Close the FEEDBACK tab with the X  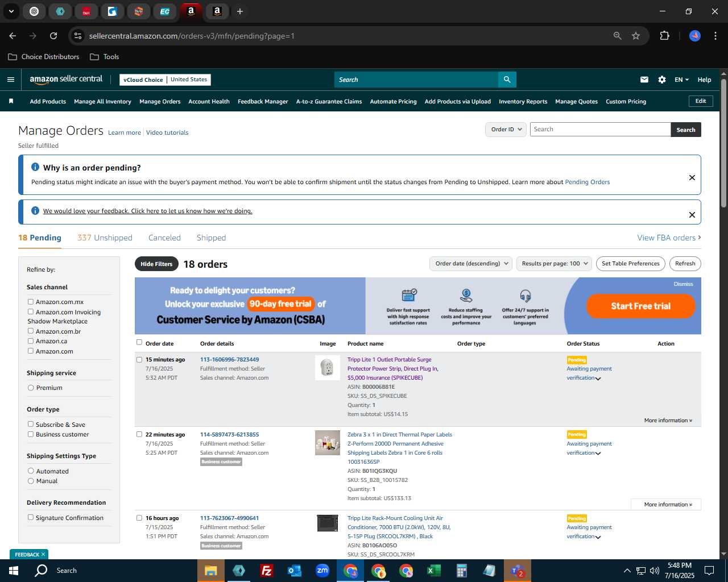43,554
